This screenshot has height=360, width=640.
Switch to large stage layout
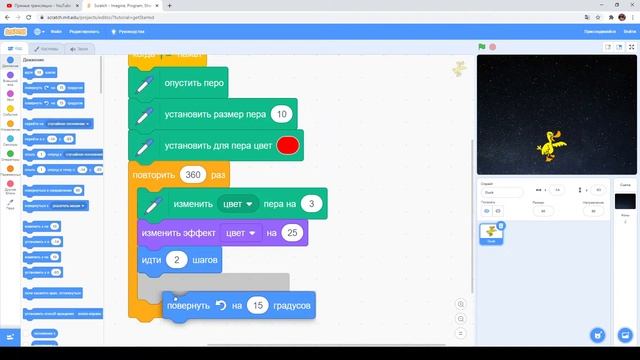619,47
